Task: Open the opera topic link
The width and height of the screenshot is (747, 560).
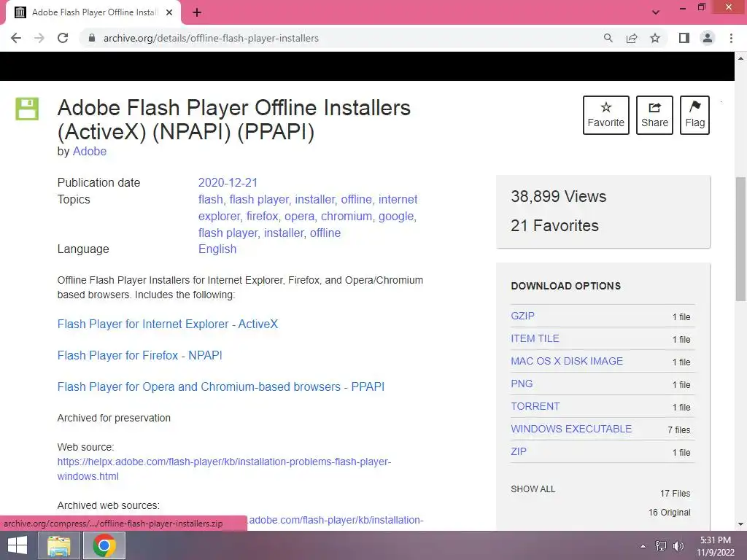Action: (299, 216)
